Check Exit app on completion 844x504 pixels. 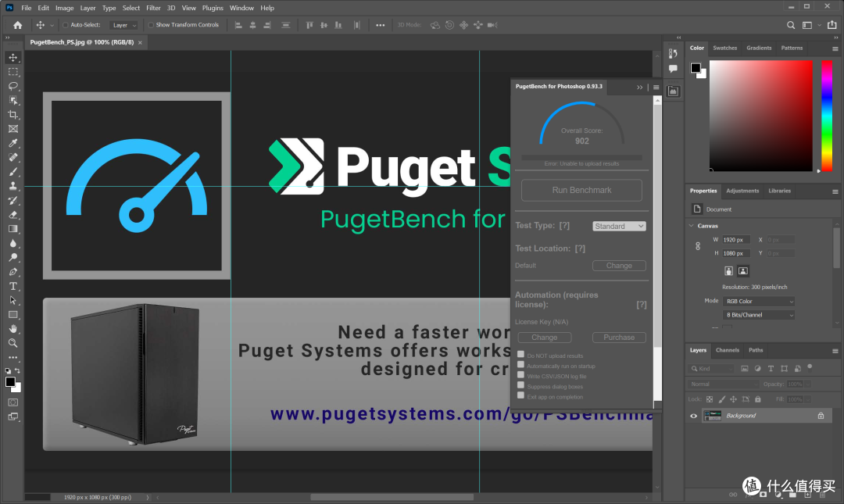(520, 395)
